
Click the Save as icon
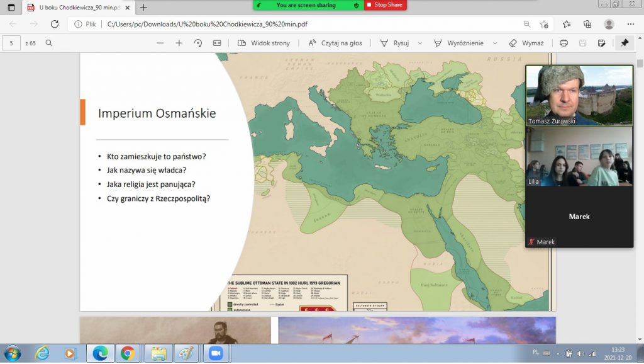[x=602, y=43]
